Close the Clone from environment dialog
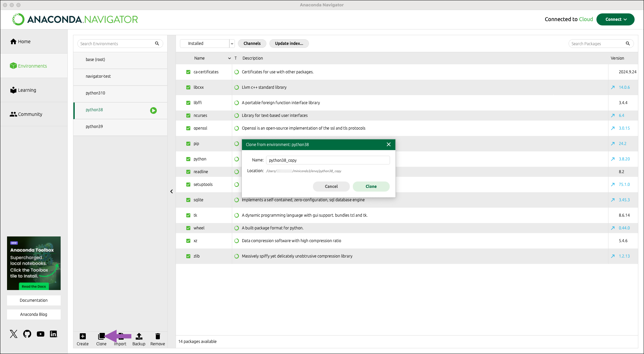This screenshot has height=354, width=644. pos(389,144)
